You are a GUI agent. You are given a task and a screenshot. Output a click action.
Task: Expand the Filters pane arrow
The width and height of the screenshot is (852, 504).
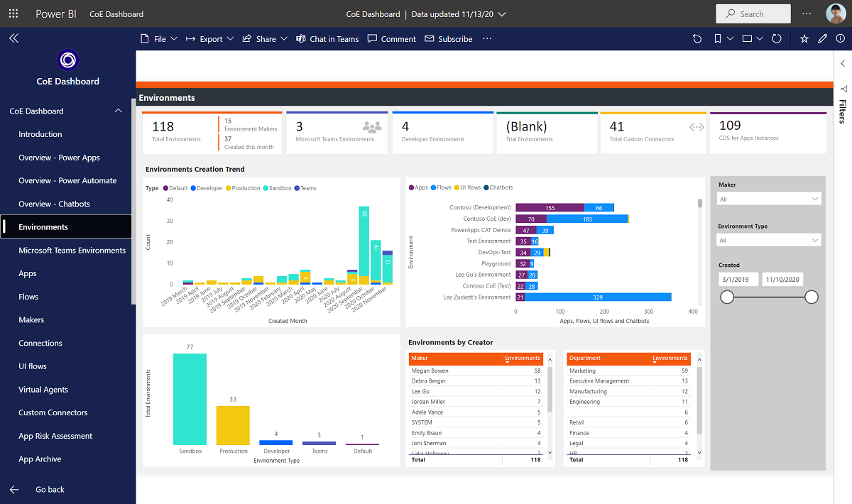(x=842, y=63)
